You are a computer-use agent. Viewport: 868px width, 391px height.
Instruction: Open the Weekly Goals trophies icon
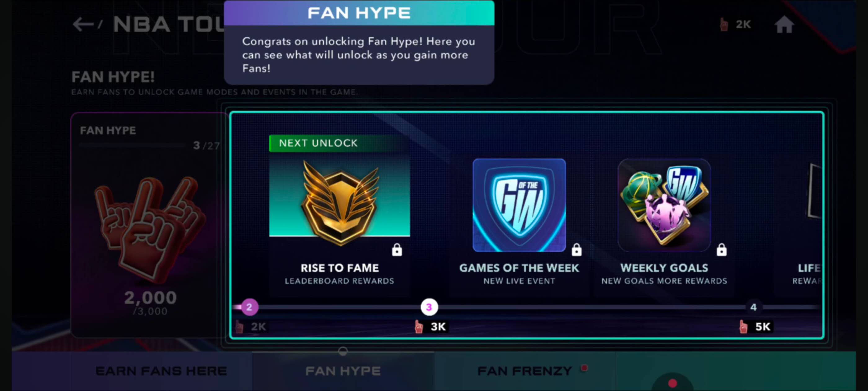coord(664,205)
